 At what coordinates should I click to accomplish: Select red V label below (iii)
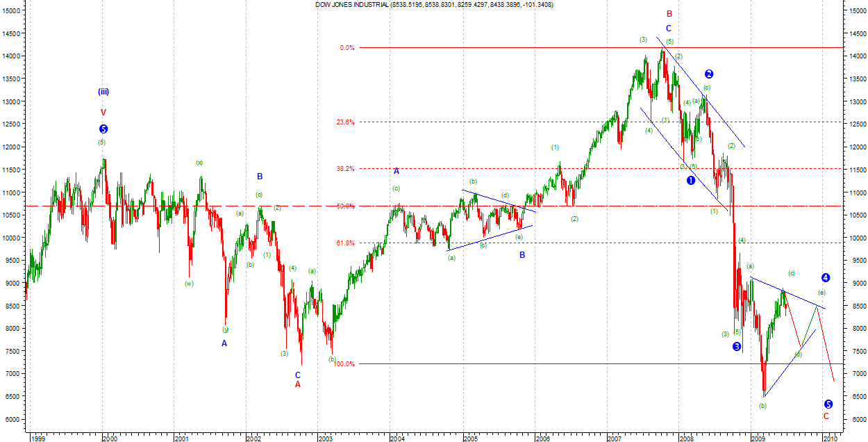coord(103,112)
